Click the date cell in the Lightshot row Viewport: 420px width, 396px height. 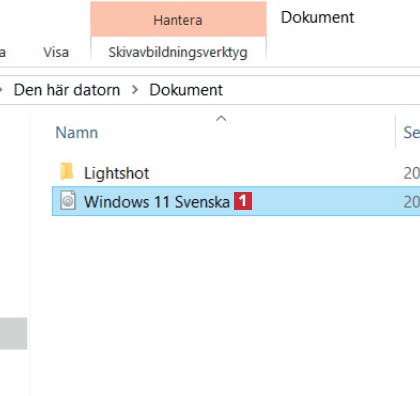pyautogui.click(x=411, y=173)
